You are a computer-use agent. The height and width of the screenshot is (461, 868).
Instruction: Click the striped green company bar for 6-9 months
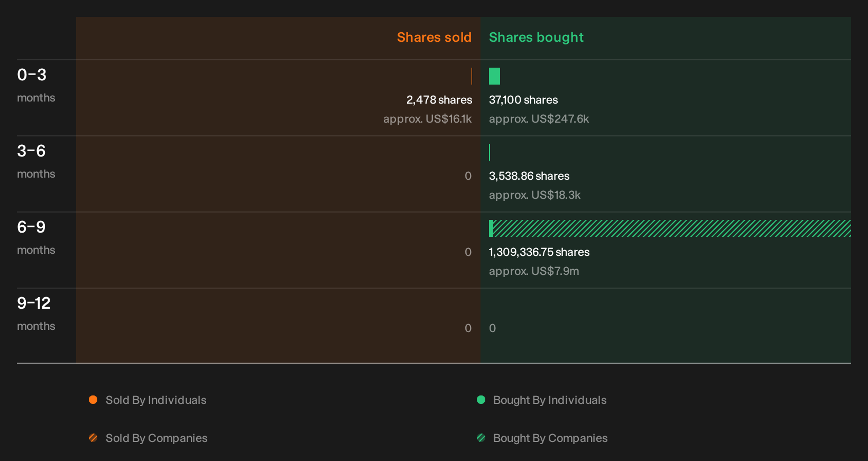pos(672,228)
